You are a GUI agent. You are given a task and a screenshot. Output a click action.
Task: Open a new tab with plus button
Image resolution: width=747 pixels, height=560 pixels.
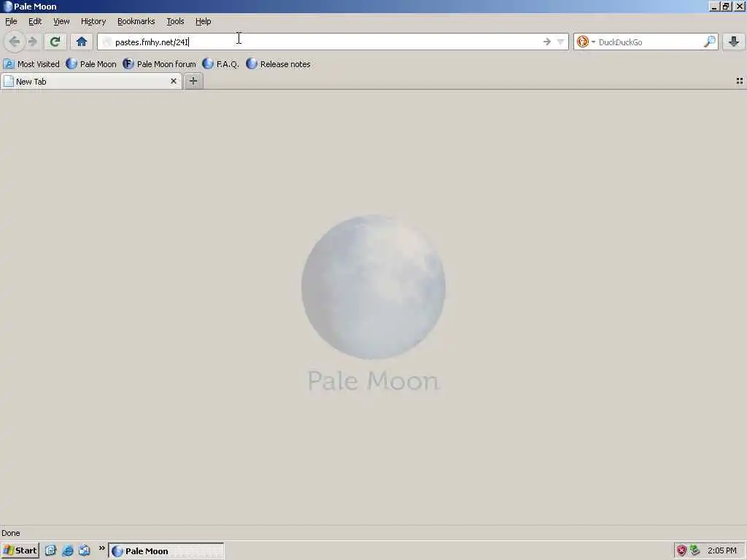(x=193, y=82)
